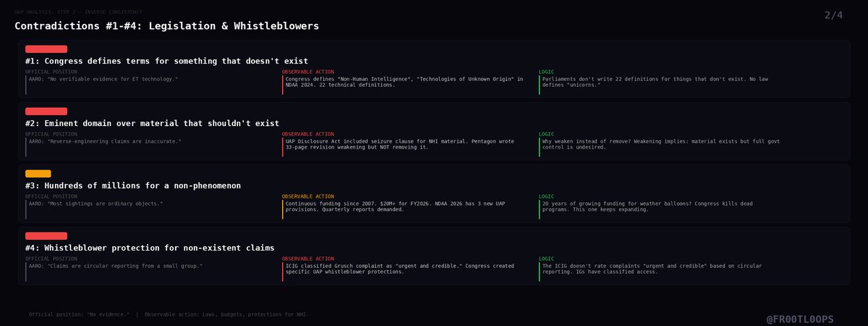Screen dimensions: 868x326
Task: Click the red severity badge on card #1
Action: click(46, 49)
